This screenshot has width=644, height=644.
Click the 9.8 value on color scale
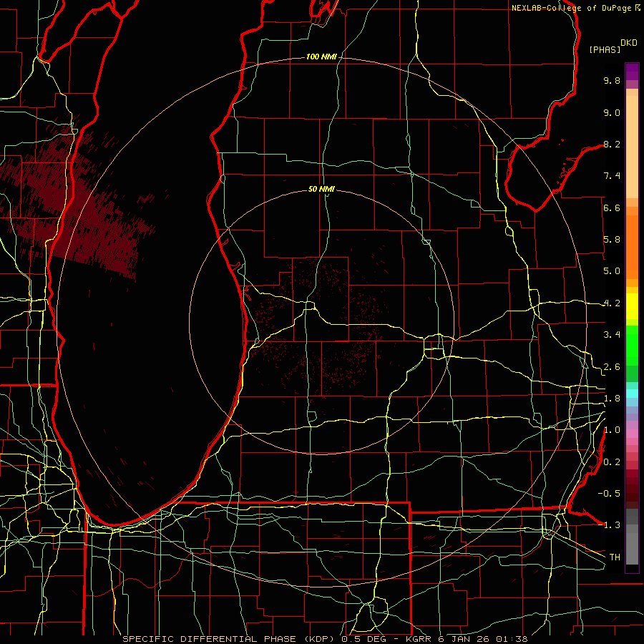pyautogui.click(x=612, y=80)
